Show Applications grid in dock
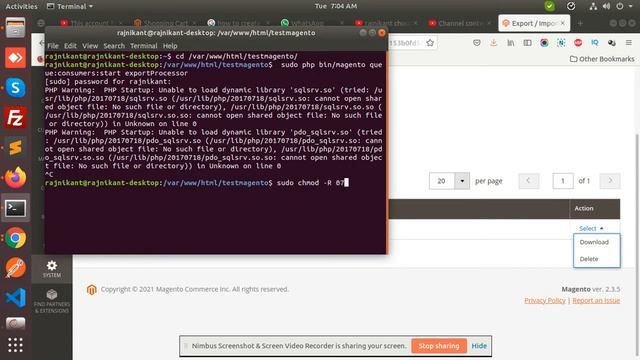 [16, 345]
